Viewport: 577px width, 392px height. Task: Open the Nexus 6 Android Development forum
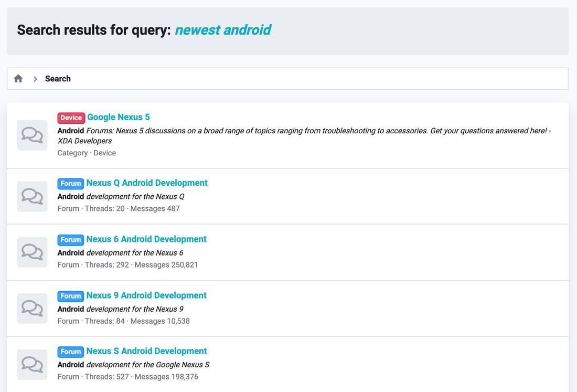[x=146, y=239]
